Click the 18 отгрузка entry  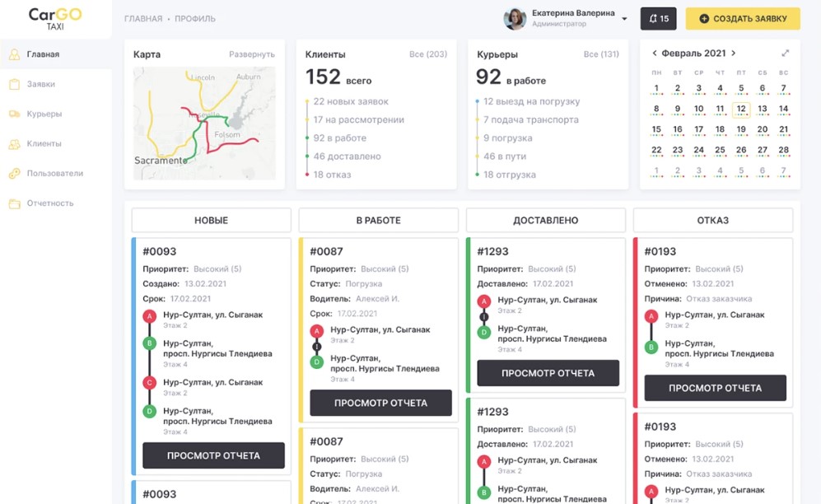[x=510, y=175]
